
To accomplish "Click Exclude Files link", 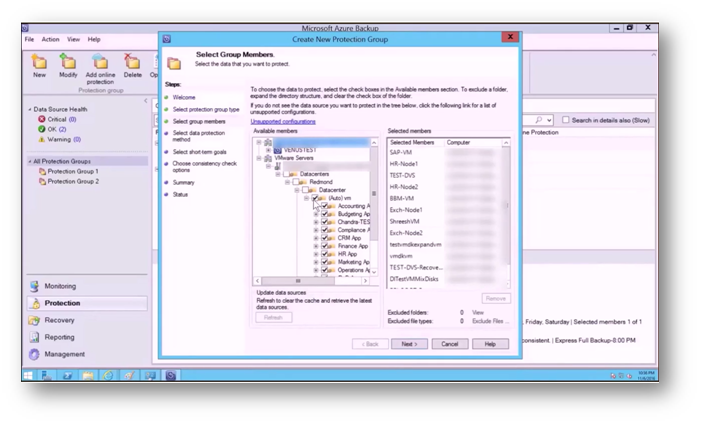I will pos(488,321).
